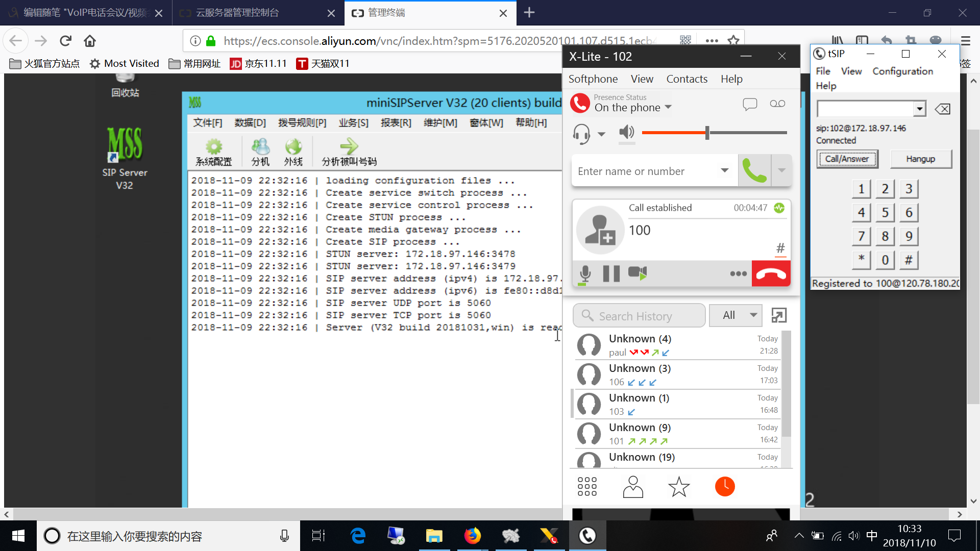Select history entry 103 Unknown (1)
This screenshot has width=980, height=551.
(x=678, y=405)
